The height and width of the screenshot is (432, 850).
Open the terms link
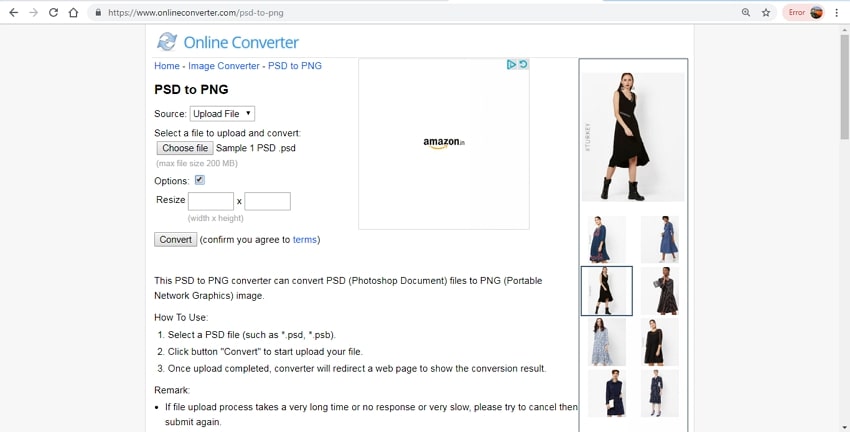coord(305,240)
